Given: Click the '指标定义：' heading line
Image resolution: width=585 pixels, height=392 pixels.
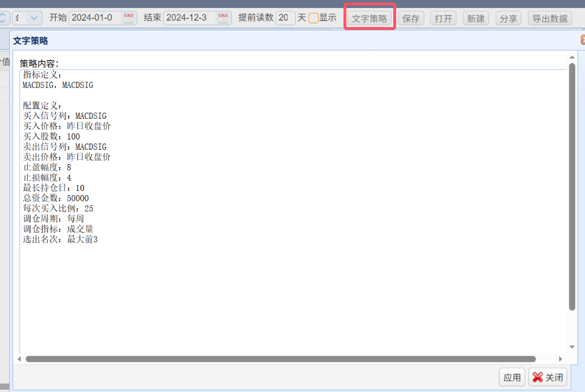Looking at the screenshot, I should tap(42, 75).
